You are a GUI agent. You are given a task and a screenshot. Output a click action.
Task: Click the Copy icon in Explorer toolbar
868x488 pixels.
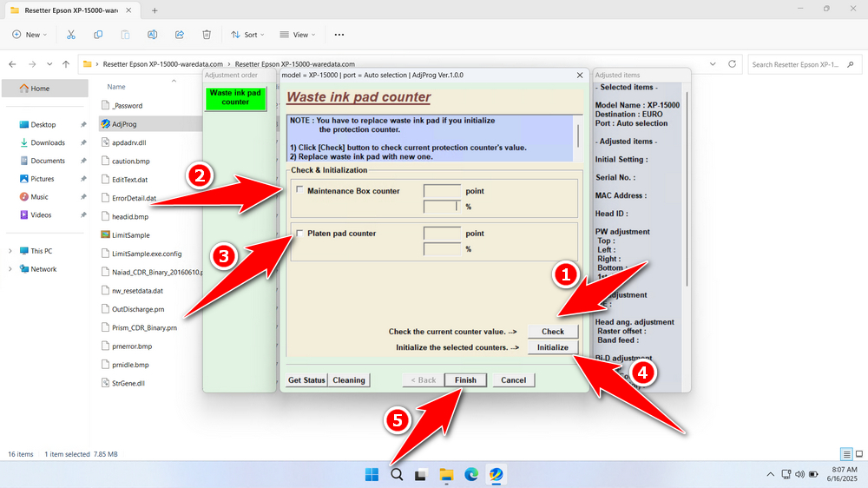coord(98,35)
